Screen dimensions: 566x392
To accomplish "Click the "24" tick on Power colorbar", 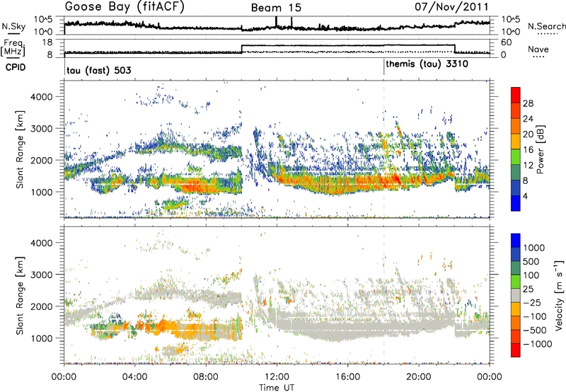I will (x=528, y=119).
